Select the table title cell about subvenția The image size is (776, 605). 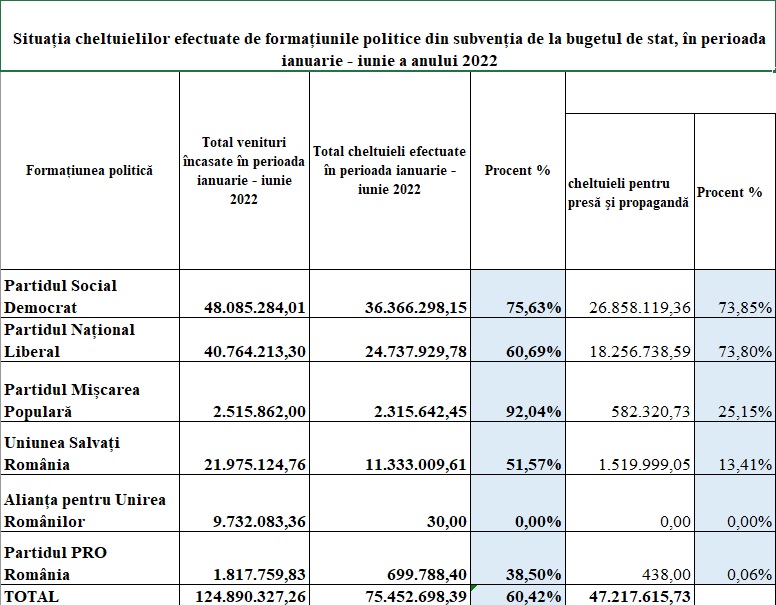click(388, 37)
